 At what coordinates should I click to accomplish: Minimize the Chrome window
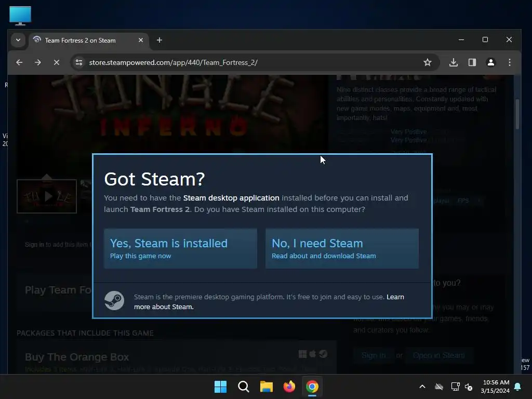coord(461,39)
